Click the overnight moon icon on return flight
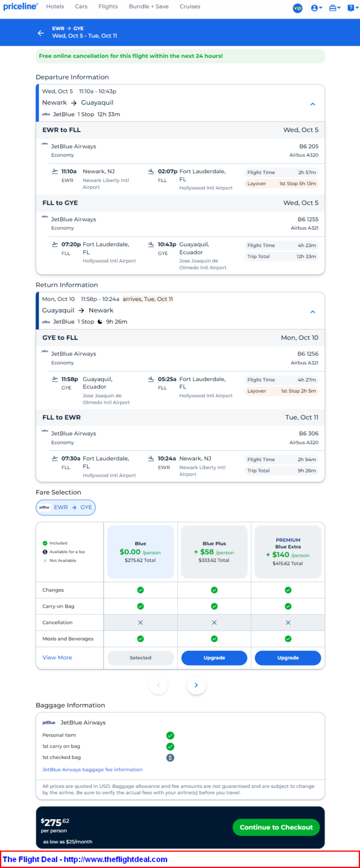The height and width of the screenshot is (868, 360). 99,322
